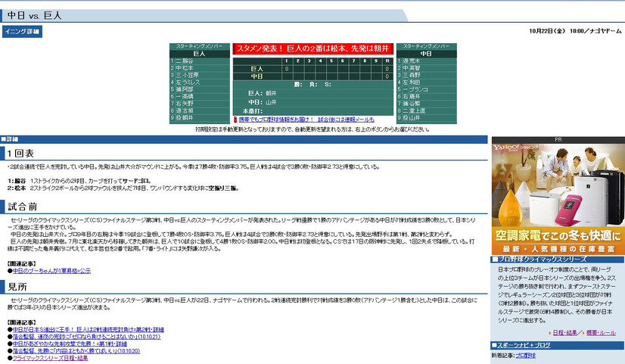Click the 本塁打 label under the scoreboard
This screenshot has width=625, height=364.
pyautogui.click(x=253, y=111)
